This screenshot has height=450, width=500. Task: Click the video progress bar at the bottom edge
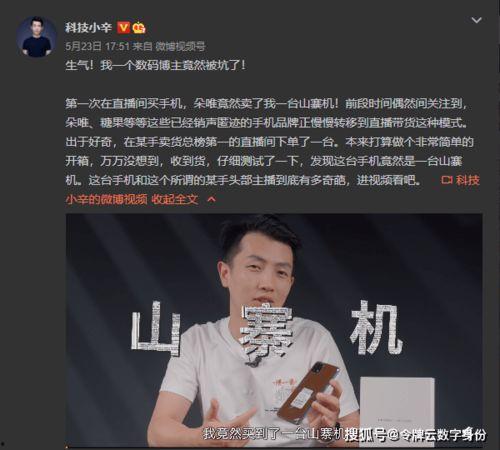[274, 446]
